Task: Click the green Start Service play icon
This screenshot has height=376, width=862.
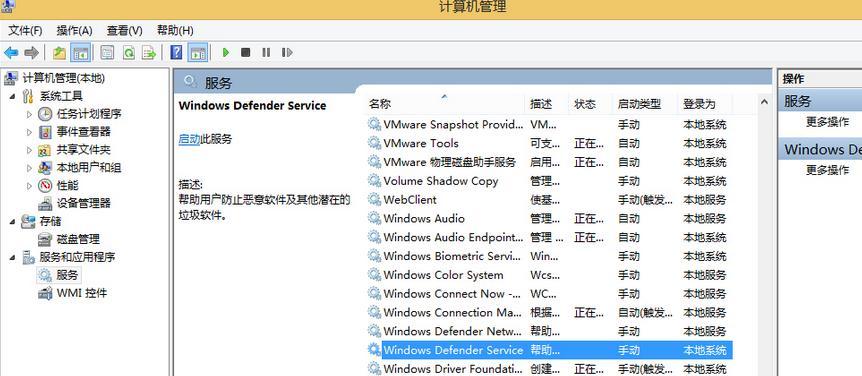Action: 225,53
